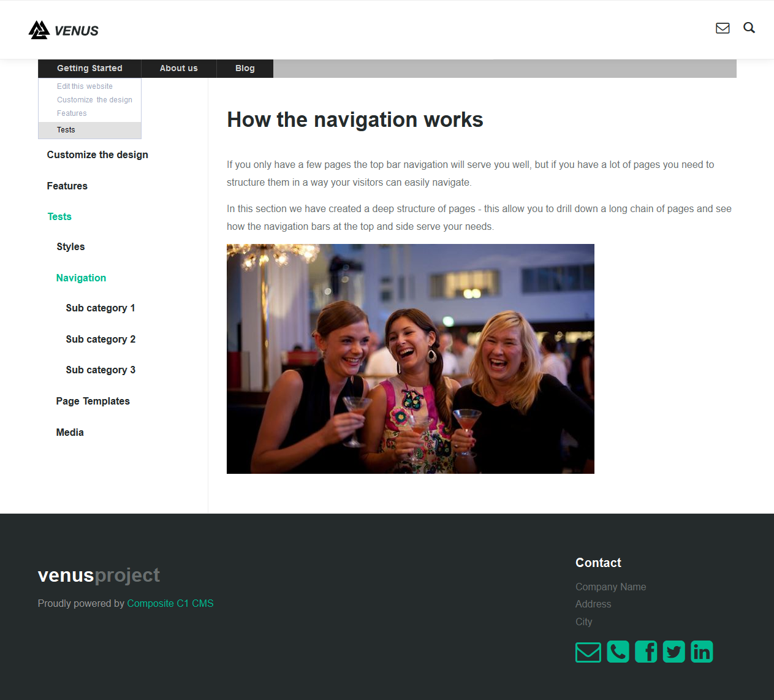Click the photo of three laughing women
The image size is (774, 700).
tap(410, 359)
